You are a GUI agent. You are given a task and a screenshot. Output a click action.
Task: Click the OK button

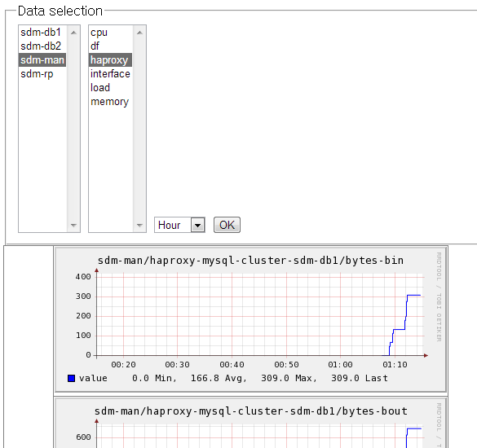coord(227,225)
